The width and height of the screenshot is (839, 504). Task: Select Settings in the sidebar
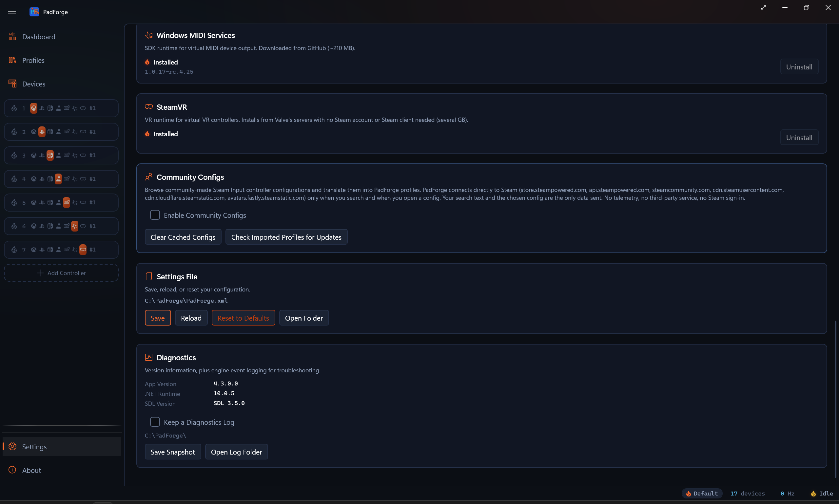click(62, 446)
